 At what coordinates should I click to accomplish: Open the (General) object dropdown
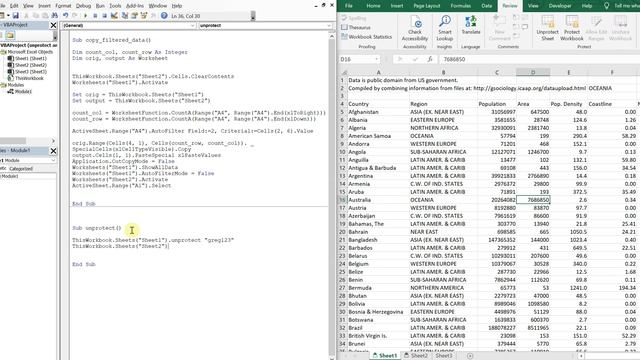pos(192,25)
